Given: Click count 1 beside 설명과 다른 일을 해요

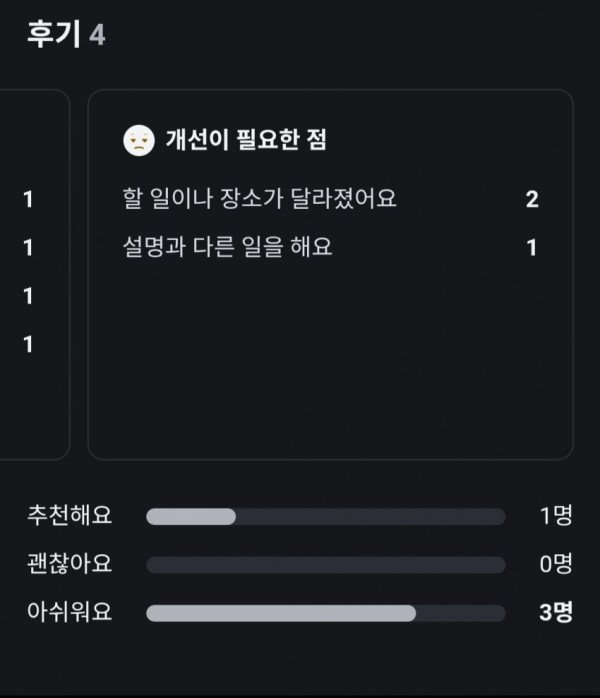Looking at the screenshot, I should point(532,247).
